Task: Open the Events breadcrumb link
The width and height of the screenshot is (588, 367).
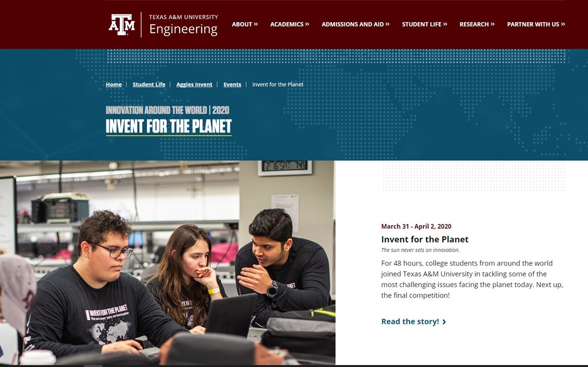Action: tap(232, 85)
